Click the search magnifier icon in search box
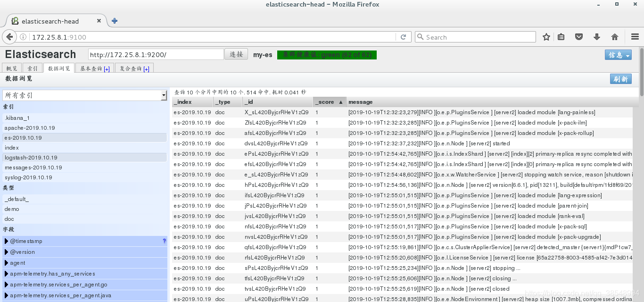 pos(420,37)
